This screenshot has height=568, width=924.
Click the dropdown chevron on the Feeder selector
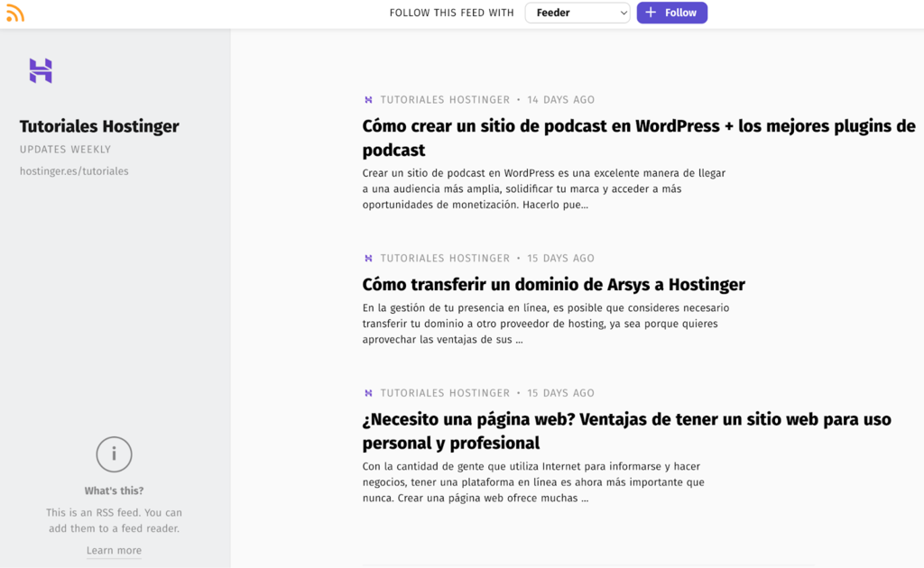(x=623, y=13)
